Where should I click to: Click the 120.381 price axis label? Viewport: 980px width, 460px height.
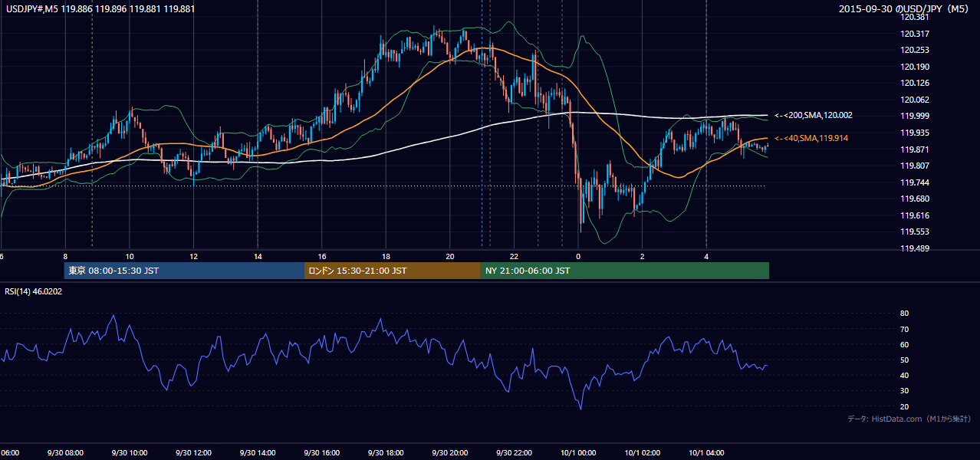coord(916,17)
